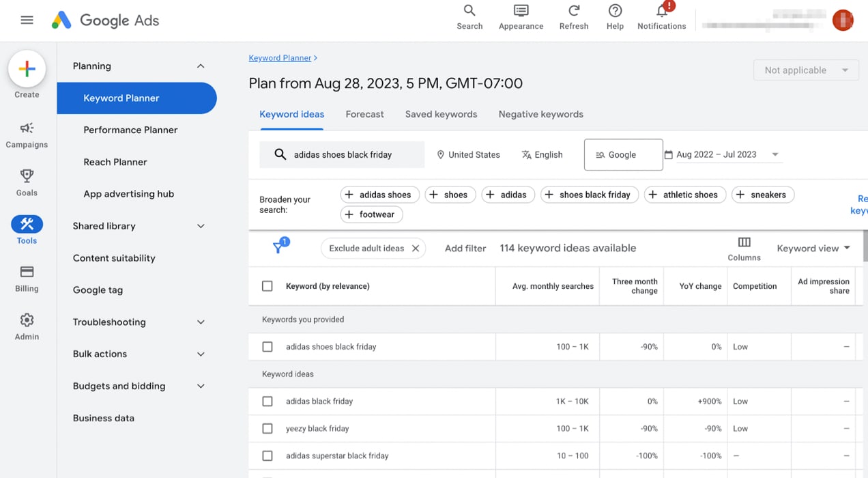Switch to Keyword ideas tab
This screenshot has height=478, width=868.
pyautogui.click(x=291, y=115)
